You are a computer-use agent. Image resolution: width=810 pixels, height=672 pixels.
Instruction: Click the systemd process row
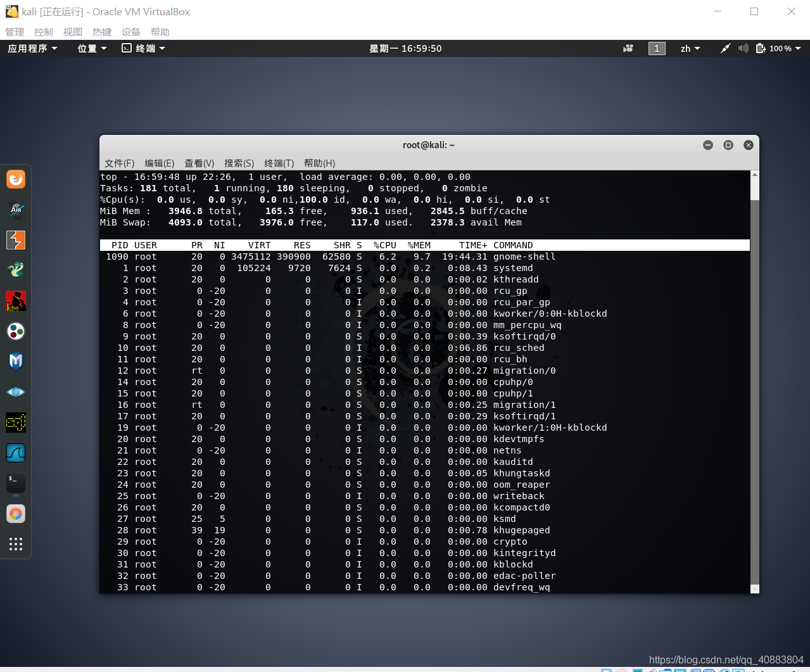(424, 268)
